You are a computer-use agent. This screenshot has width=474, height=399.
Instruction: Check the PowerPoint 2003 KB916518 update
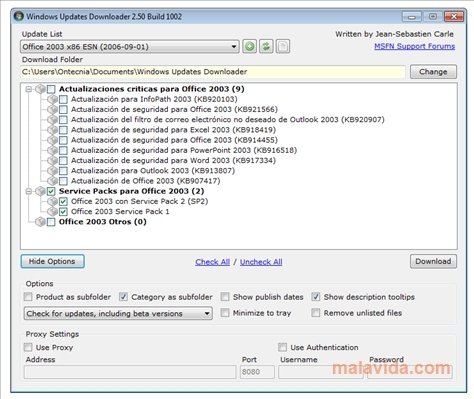(x=63, y=150)
